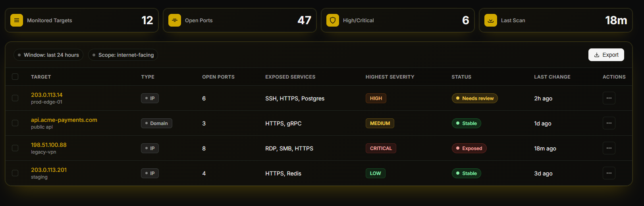Click the IP type badge for prod-edge-01
The image size is (644, 206).
(x=150, y=98)
